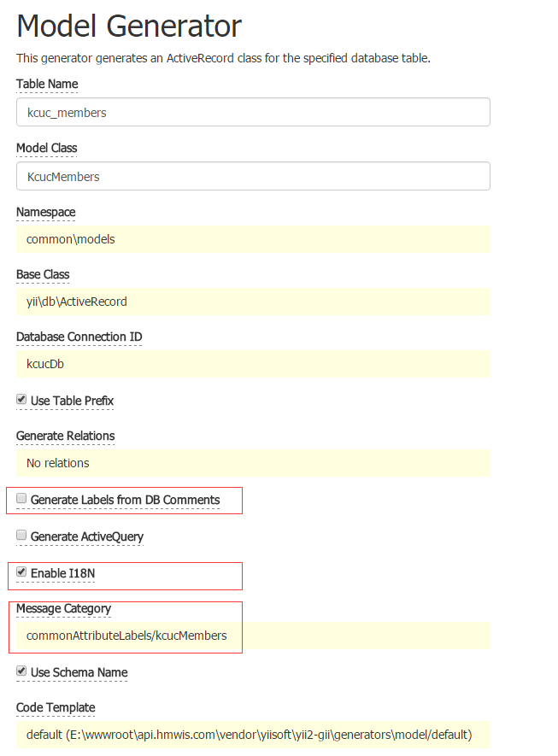
Task: Open the Generate Relations 'No relations' selector
Action: click(253, 463)
